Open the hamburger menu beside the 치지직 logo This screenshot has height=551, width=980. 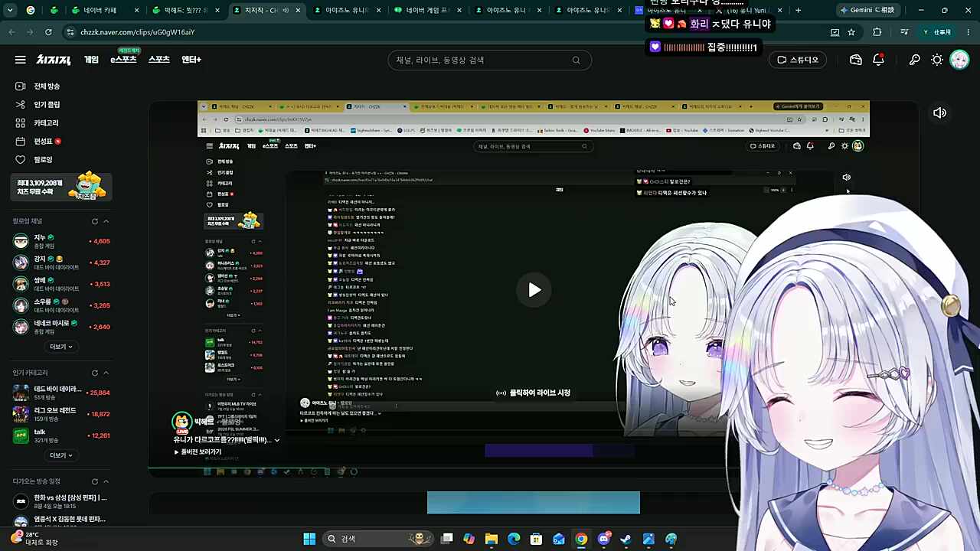coord(21,60)
